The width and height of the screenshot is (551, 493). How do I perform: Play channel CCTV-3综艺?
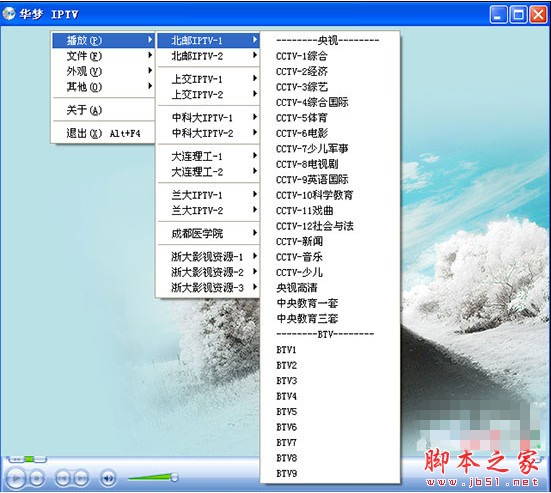(x=330, y=86)
